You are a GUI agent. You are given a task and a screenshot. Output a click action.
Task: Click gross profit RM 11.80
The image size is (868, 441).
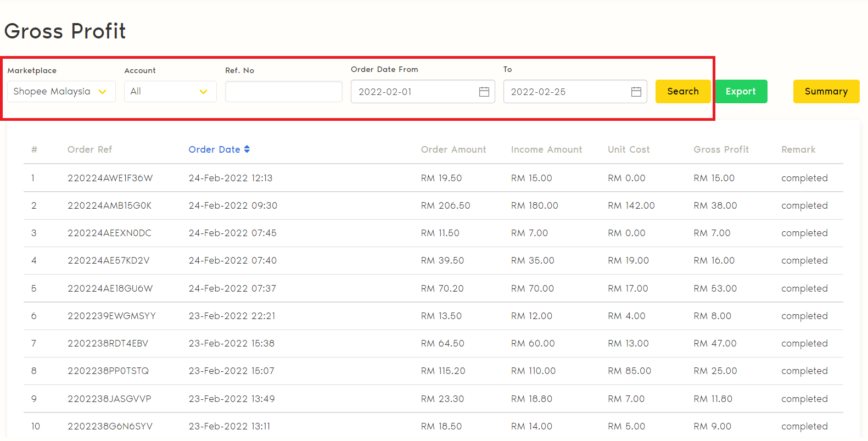[713, 399]
